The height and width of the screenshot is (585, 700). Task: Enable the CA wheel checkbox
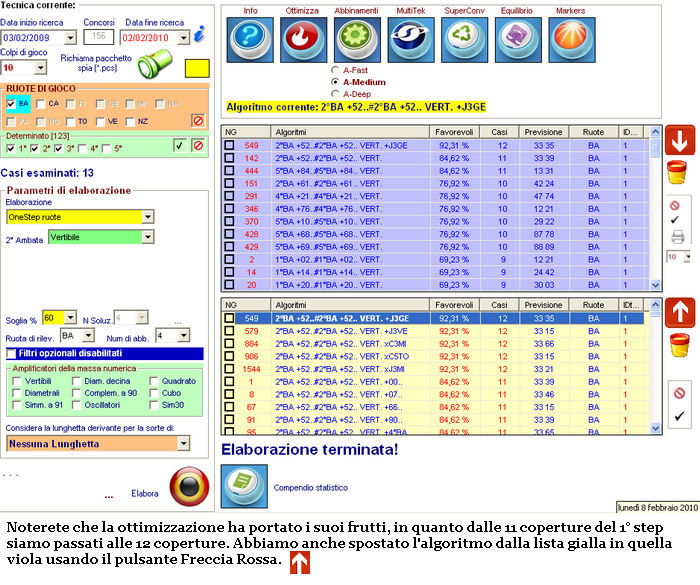[x=41, y=104]
